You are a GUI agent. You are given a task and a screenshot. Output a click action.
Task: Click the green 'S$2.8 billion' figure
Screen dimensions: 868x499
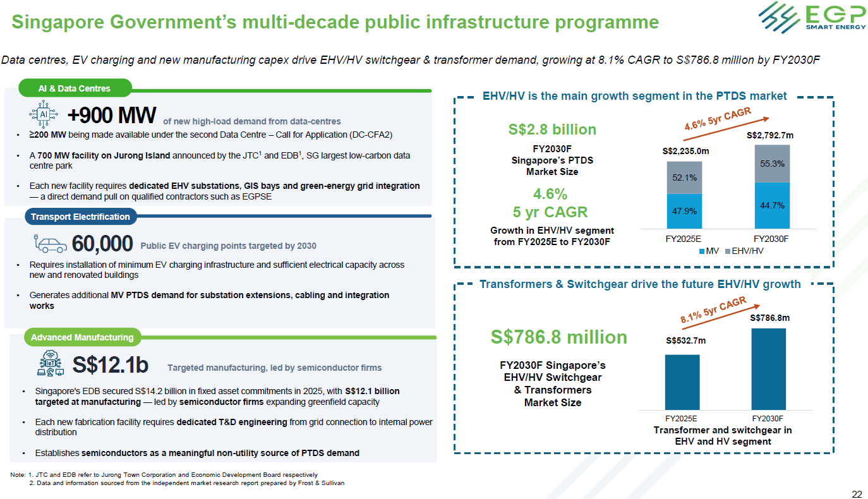[x=552, y=129]
